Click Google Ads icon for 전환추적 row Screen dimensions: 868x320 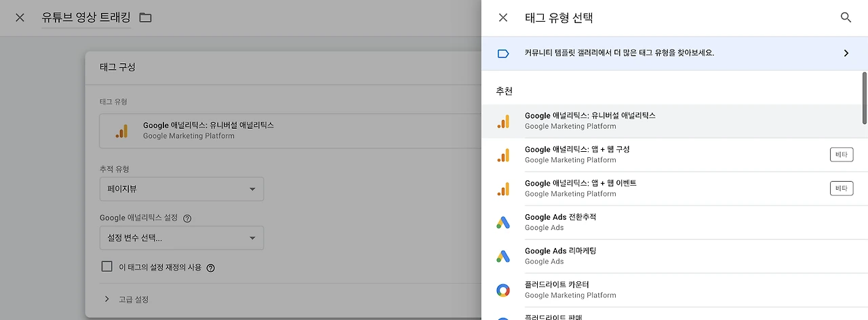pyautogui.click(x=502, y=222)
